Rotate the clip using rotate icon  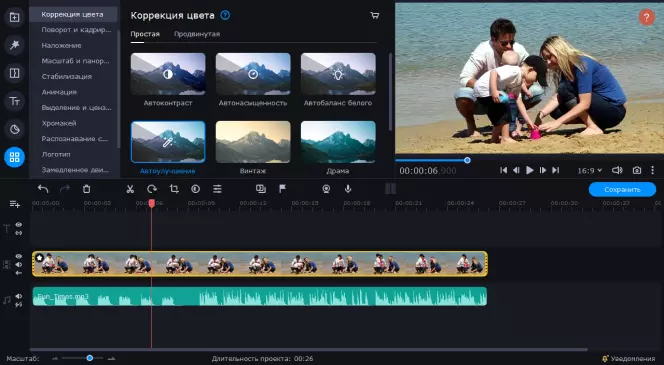152,189
